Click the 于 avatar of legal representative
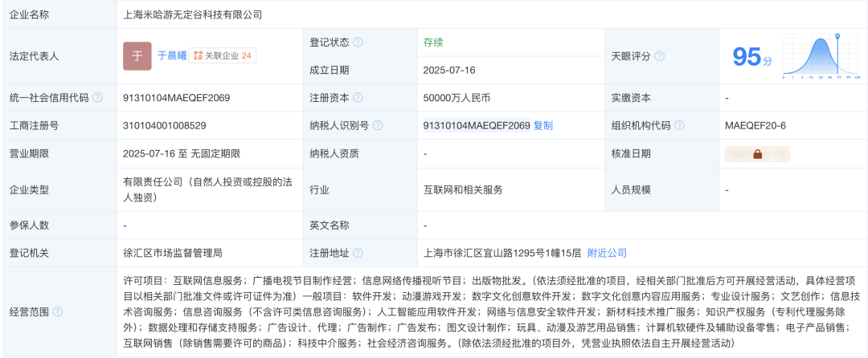This screenshot has width=868, height=358. click(137, 56)
